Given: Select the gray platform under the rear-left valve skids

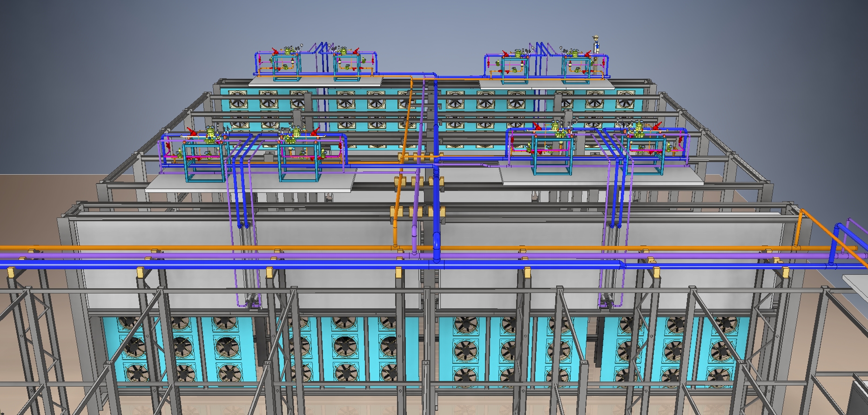Looking at the screenshot, I should point(316,81).
